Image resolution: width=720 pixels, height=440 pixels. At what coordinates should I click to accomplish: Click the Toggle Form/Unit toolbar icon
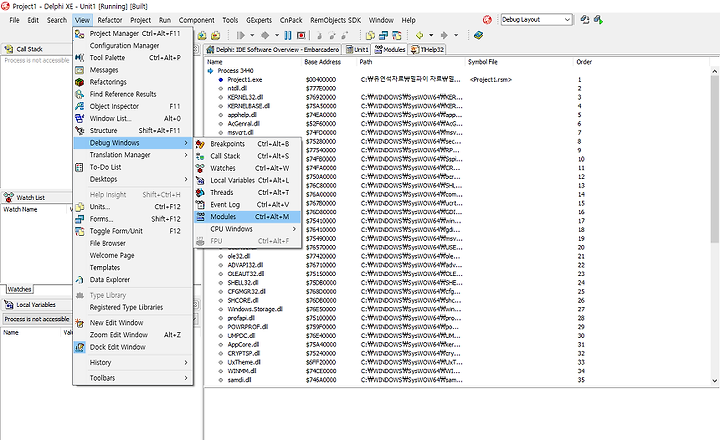(397, 35)
